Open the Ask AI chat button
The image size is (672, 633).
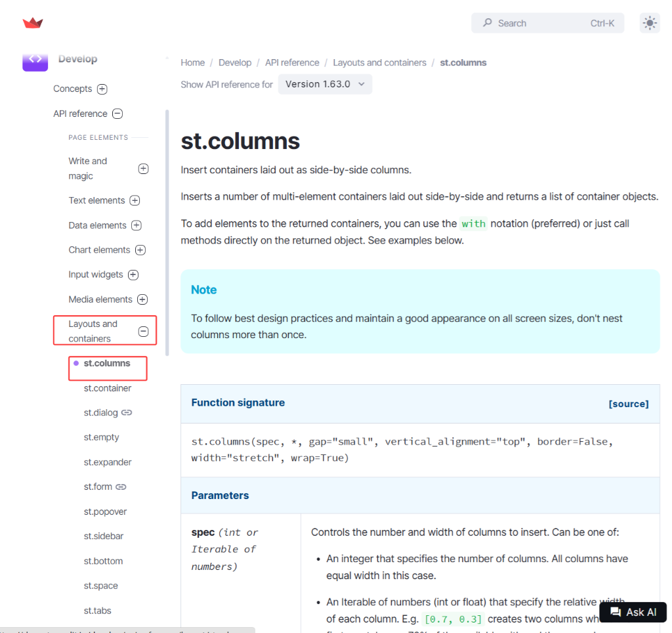pyautogui.click(x=633, y=612)
